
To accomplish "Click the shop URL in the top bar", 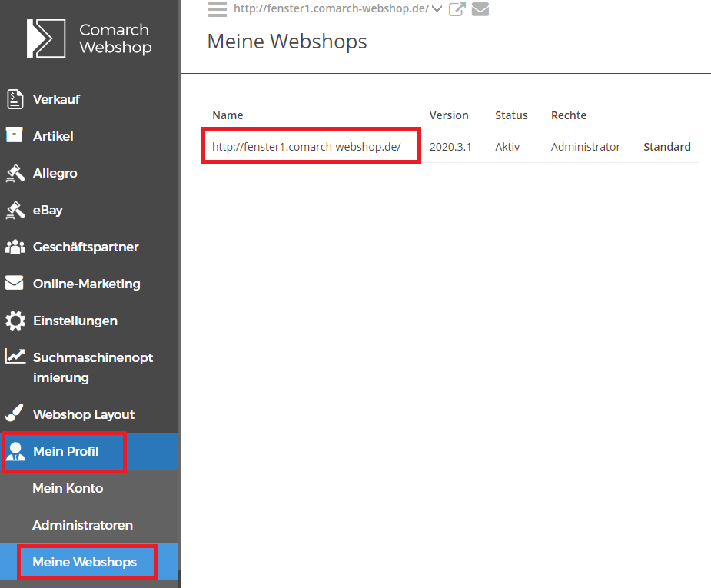I will click(x=331, y=8).
